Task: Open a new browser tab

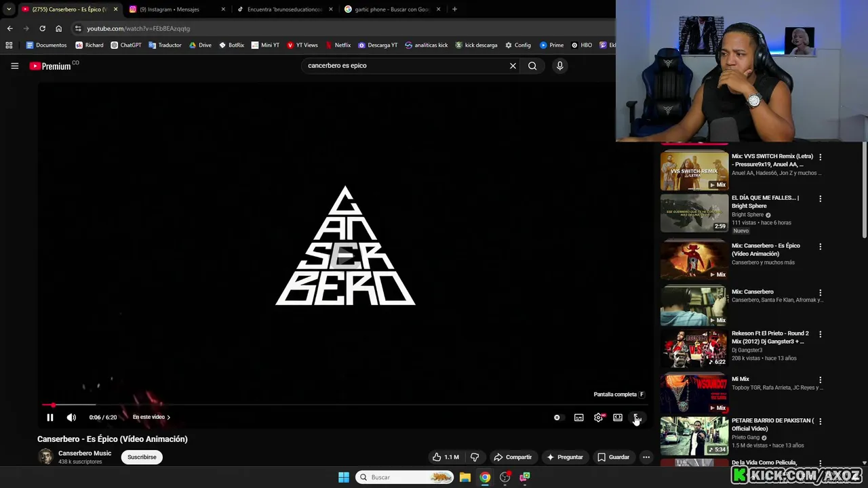Action: (x=454, y=9)
